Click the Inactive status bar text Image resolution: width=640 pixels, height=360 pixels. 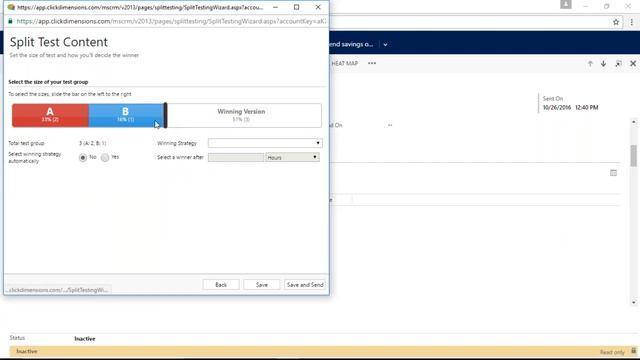[x=27, y=351]
